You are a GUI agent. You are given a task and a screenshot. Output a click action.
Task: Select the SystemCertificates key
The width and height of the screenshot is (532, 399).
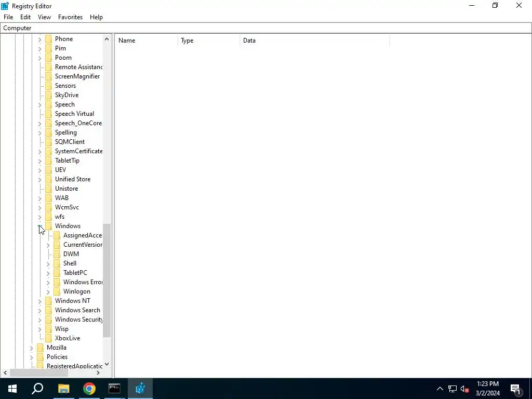click(79, 151)
